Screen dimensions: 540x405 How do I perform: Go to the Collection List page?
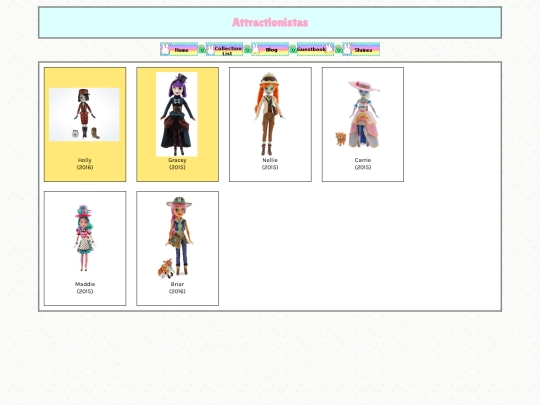pos(225,49)
